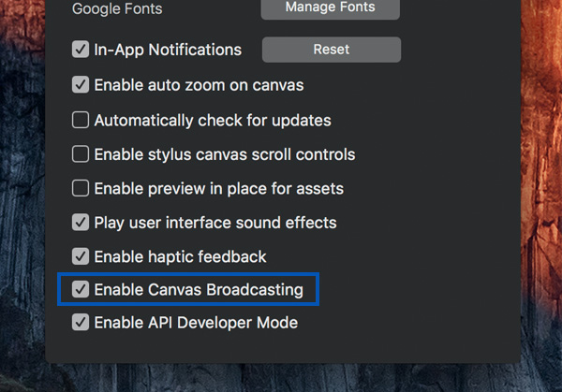Disable the API Developer Mode checkbox
562x392 pixels.
pos(81,323)
